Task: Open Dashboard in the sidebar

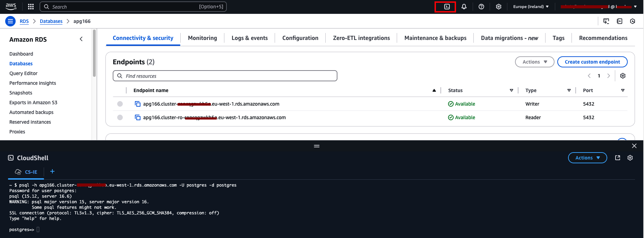Action: pyautogui.click(x=21, y=54)
